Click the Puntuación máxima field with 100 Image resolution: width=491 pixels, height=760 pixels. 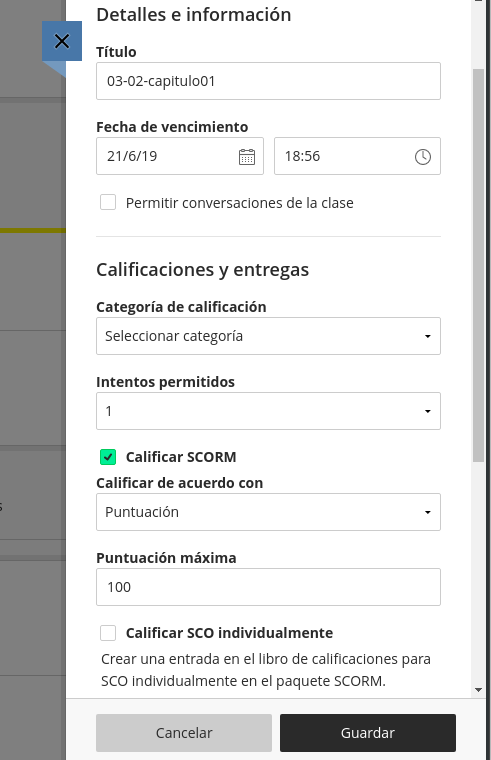268,587
